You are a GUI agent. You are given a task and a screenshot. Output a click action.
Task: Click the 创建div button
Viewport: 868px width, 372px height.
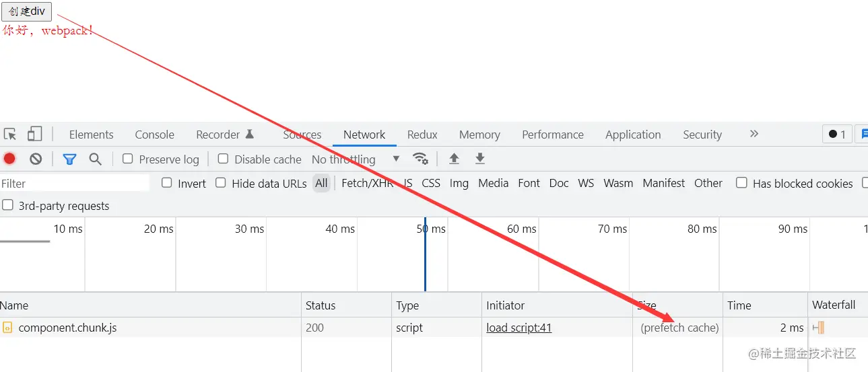point(26,11)
